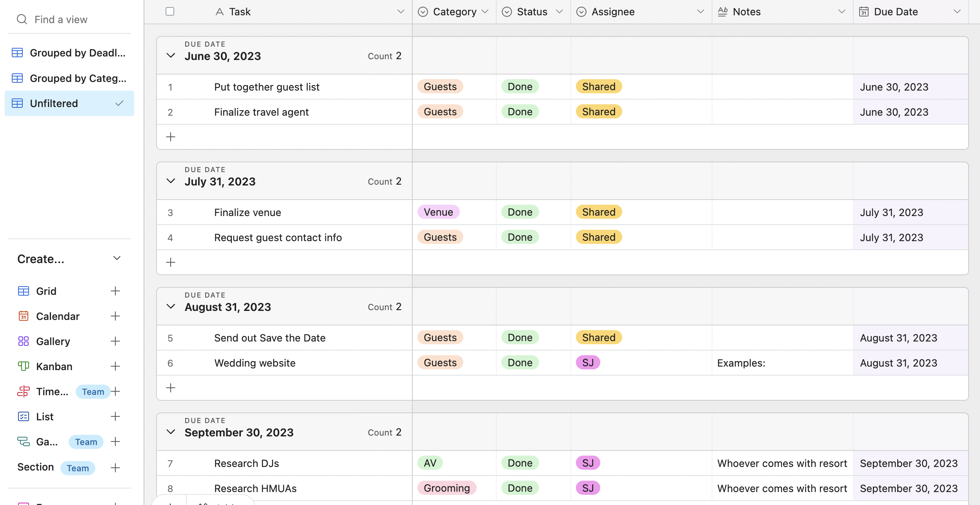Screen dimensions: 980x505
Task: Toggle the select-all checkbox in header
Action: (170, 11)
